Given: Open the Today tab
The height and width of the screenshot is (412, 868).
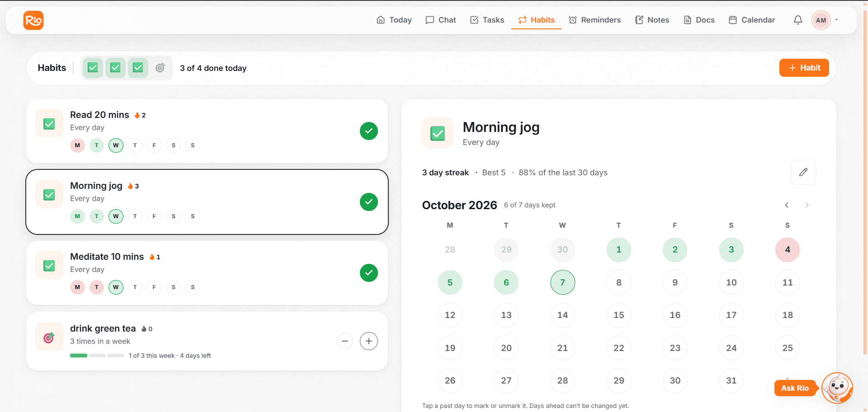Looking at the screenshot, I should pyautogui.click(x=394, y=20).
